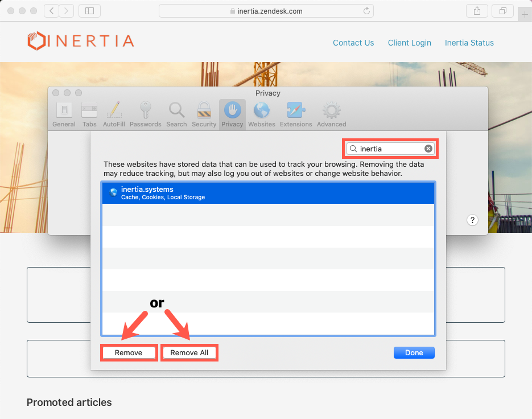Reload the page with the refresh icon
The width and height of the screenshot is (532, 419).
(x=366, y=11)
